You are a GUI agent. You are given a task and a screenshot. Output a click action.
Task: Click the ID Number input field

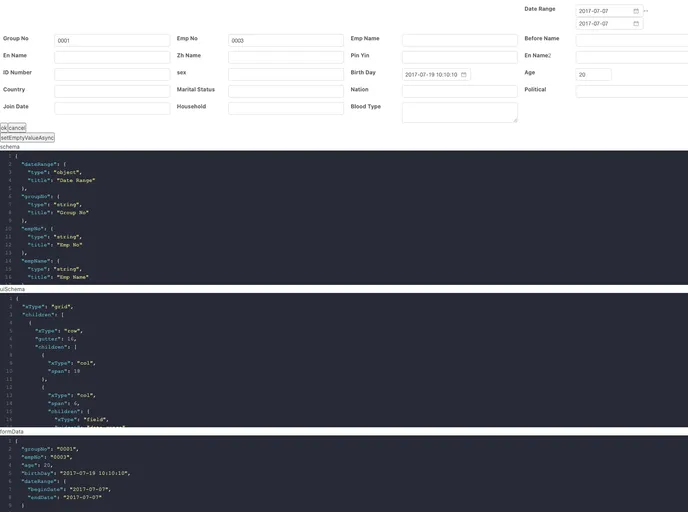(112, 74)
